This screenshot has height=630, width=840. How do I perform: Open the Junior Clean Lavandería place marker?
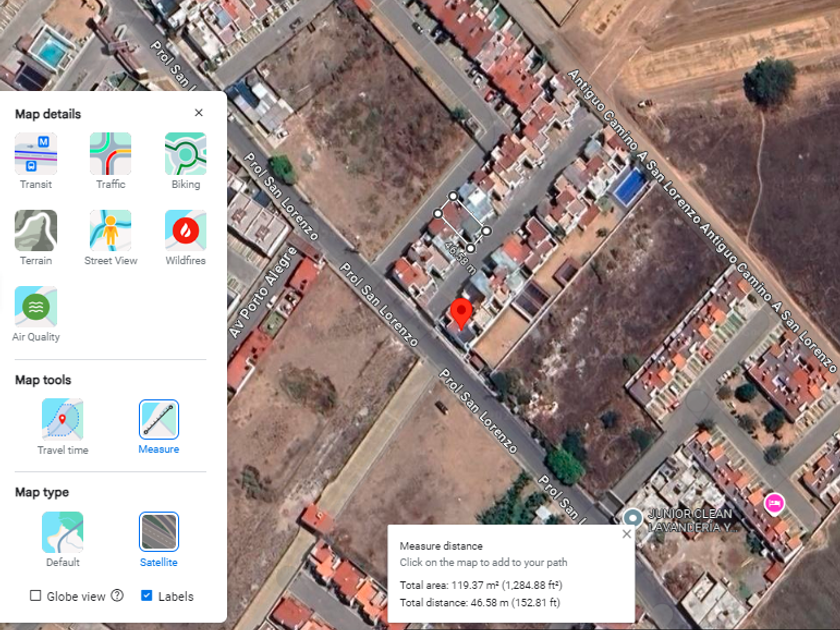tap(632, 518)
